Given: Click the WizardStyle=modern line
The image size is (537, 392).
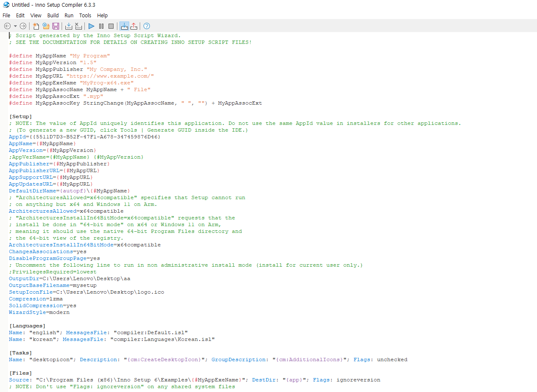Looking at the screenshot, I should pyautogui.click(x=39, y=312).
